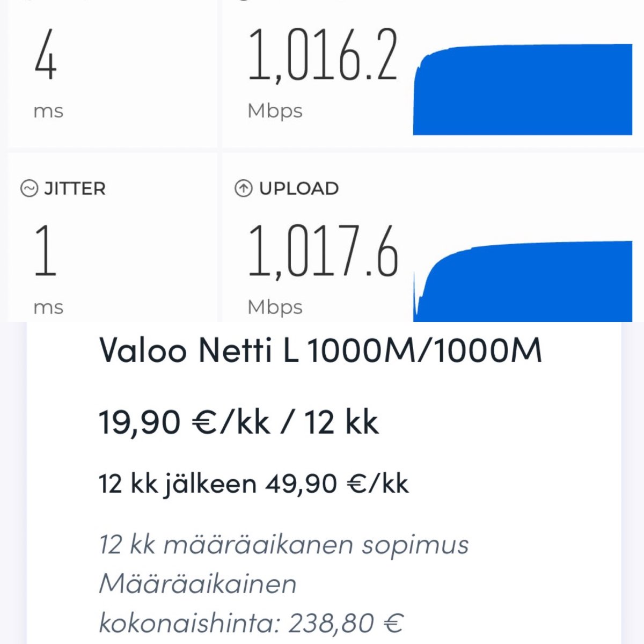The image size is (644, 644).
Task: Click the jitter value 1
Action: click(46, 251)
